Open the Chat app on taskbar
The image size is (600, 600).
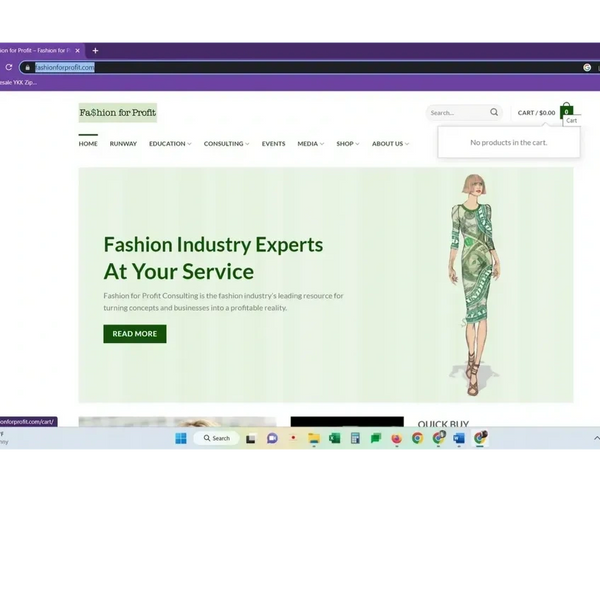pos(272,438)
